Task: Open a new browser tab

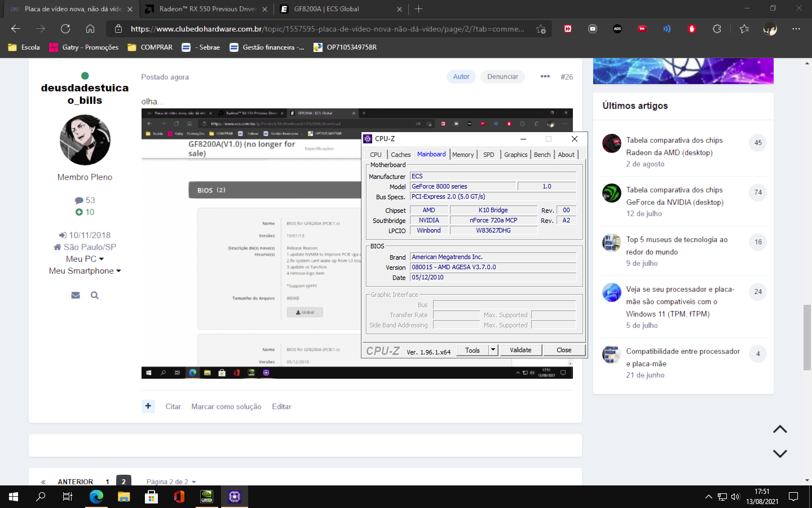Action: (418, 9)
